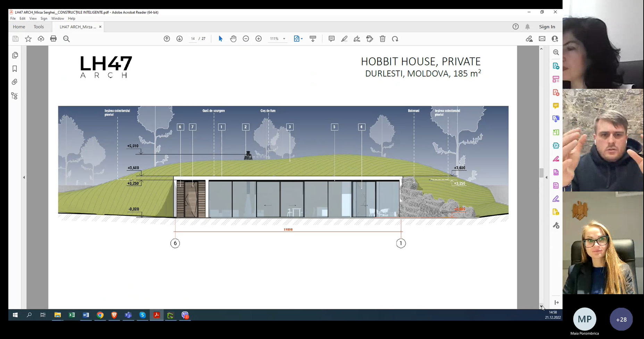
Task: Open Excel from the Windows taskbar
Action: tap(72, 315)
